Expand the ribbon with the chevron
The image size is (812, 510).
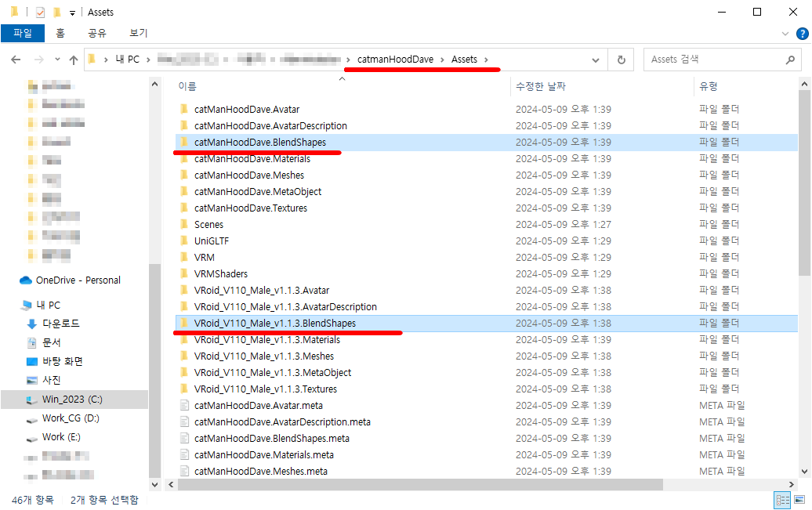(785, 34)
